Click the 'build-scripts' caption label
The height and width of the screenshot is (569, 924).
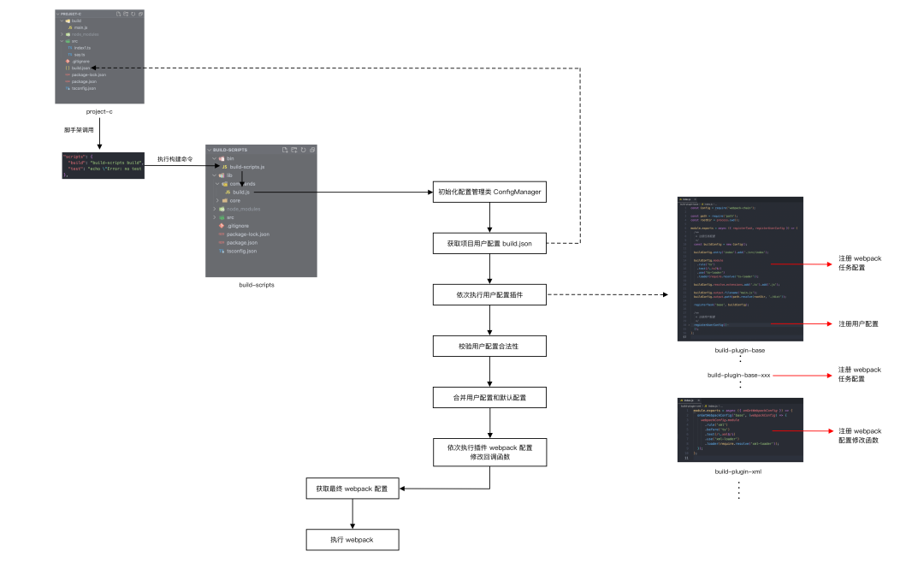click(x=257, y=285)
